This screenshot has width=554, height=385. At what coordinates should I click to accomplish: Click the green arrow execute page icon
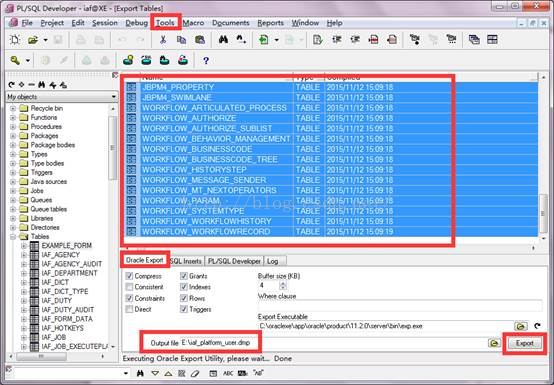(x=264, y=40)
